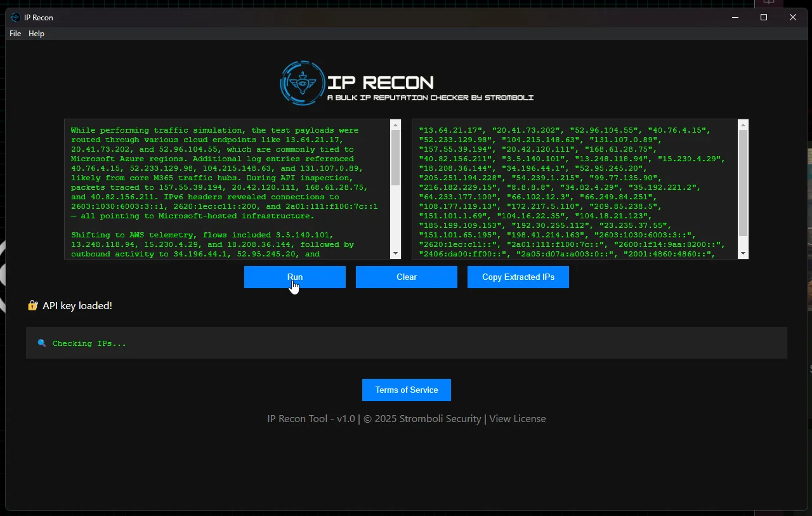Click down arrow of left text scrollbar
The width and height of the screenshot is (812, 516).
[395, 253]
